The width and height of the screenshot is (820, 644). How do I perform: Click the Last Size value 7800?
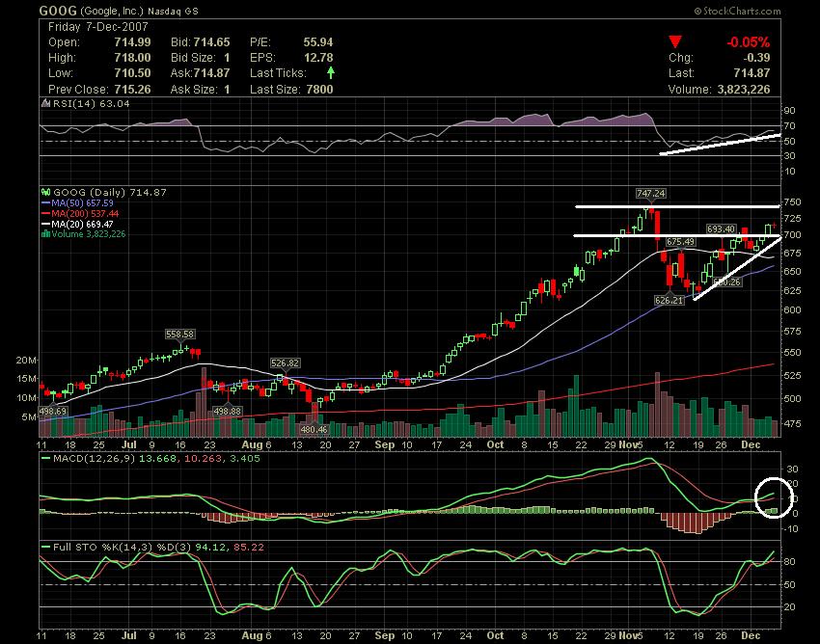coord(319,90)
